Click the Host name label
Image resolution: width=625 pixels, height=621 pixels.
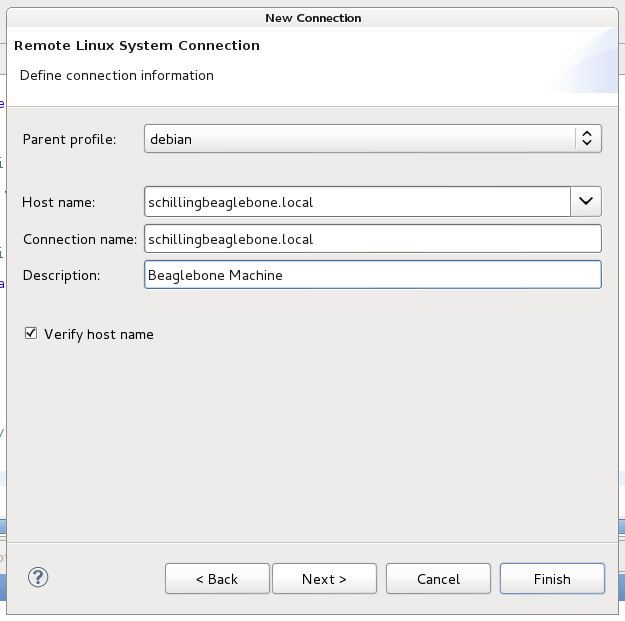coord(59,202)
